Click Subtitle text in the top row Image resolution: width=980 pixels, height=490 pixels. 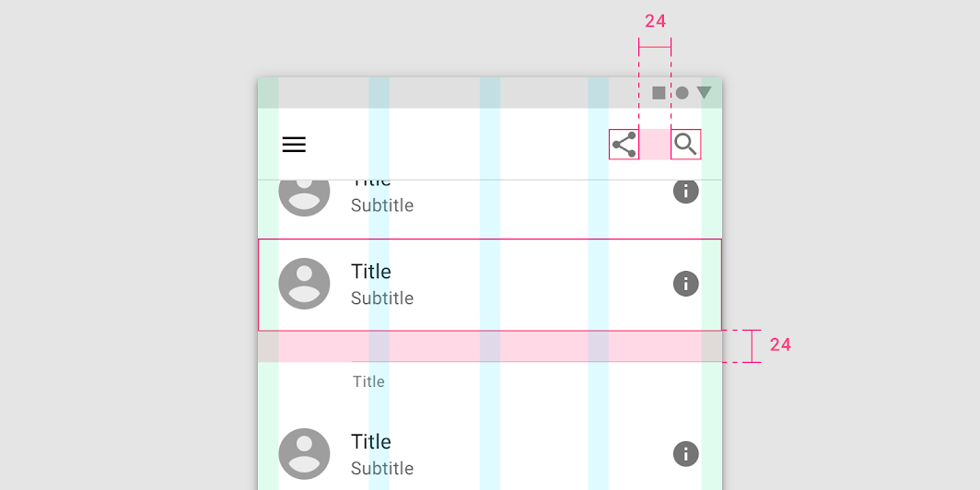click(x=382, y=205)
